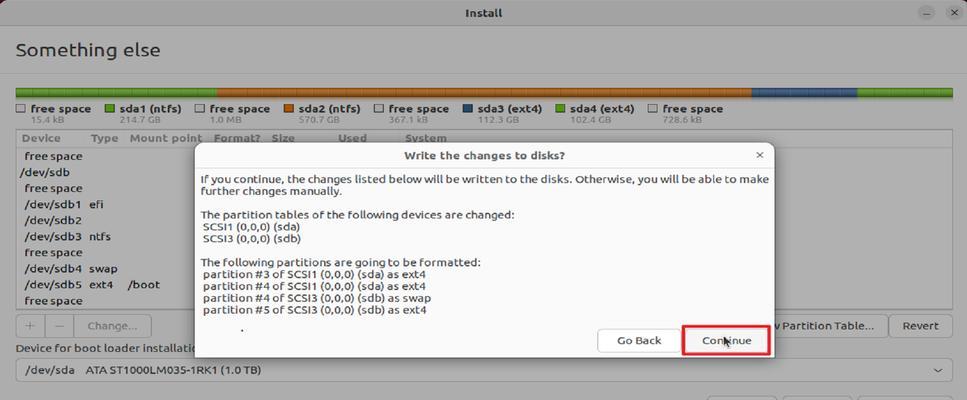Click the blue sda3 segment in partition bar
The width and height of the screenshot is (967, 400).
click(x=804, y=93)
